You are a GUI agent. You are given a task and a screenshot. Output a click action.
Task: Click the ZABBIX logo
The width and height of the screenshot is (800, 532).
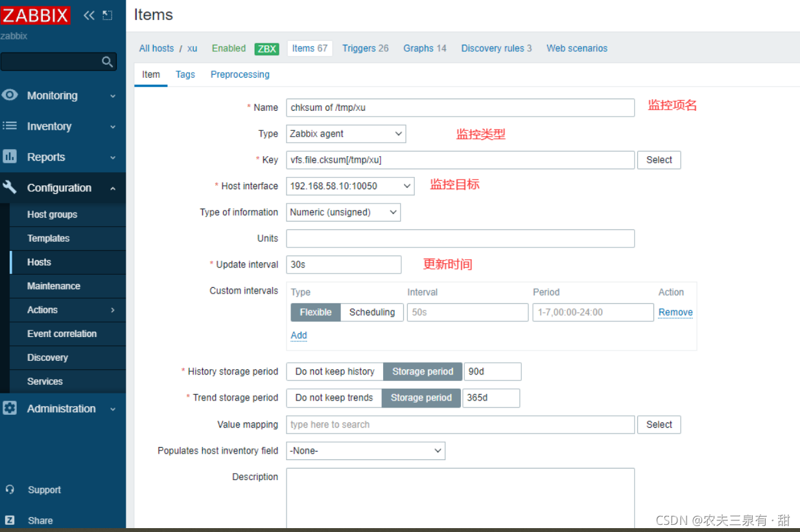35,14
